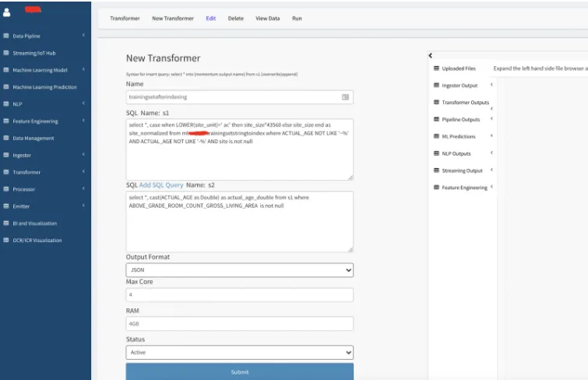Expand the Pipeline Outputs chevron

click(491, 119)
